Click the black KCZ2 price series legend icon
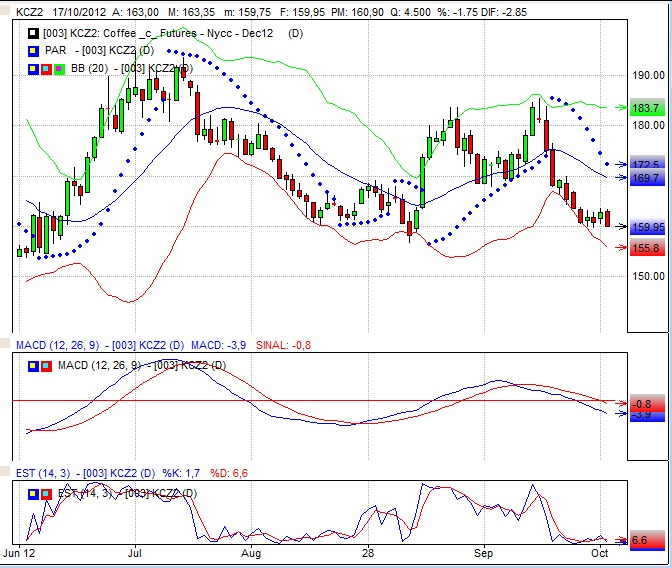The height and width of the screenshot is (568, 672). 32,33
